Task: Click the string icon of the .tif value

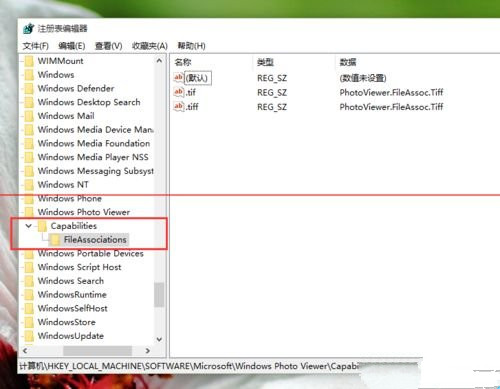Action: coord(179,92)
